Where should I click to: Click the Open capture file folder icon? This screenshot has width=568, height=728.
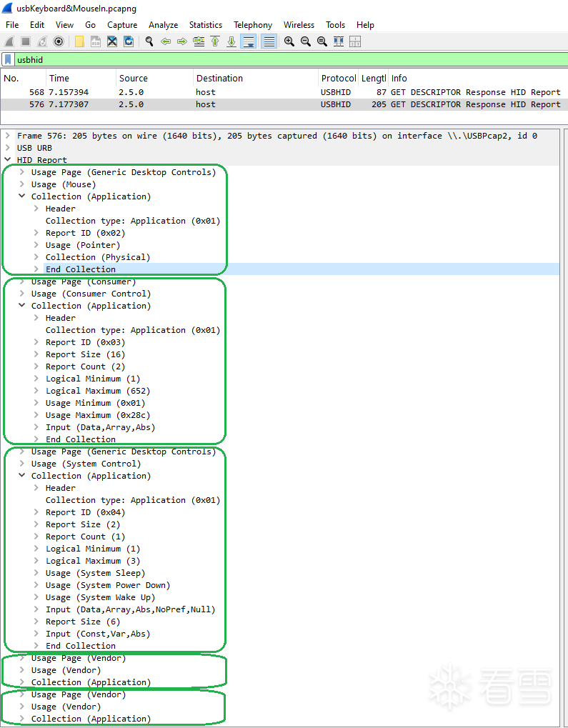click(79, 42)
